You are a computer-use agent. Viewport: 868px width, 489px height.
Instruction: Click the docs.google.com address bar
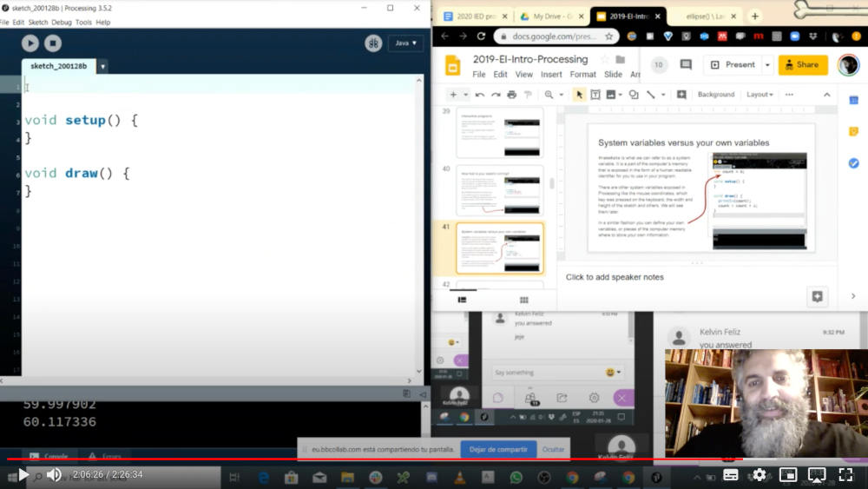point(554,36)
